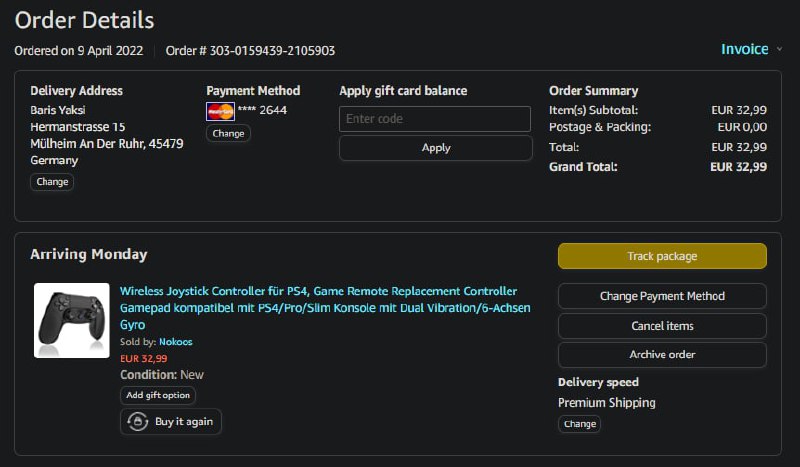Click the Track package button

662,256
